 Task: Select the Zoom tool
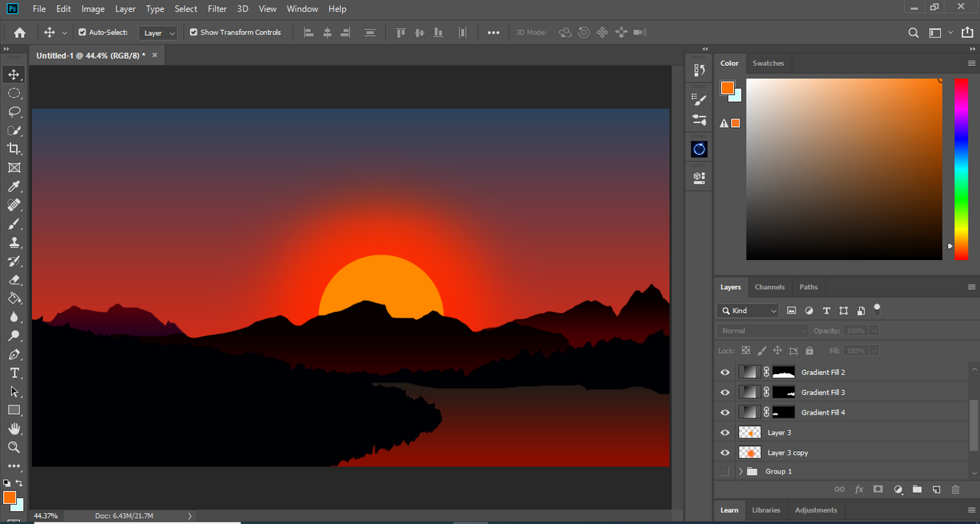pos(14,447)
